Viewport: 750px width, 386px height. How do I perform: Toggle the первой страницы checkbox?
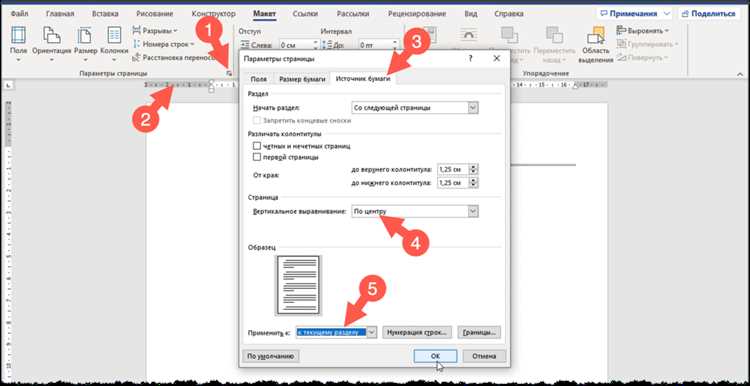pyautogui.click(x=257, y=157)
